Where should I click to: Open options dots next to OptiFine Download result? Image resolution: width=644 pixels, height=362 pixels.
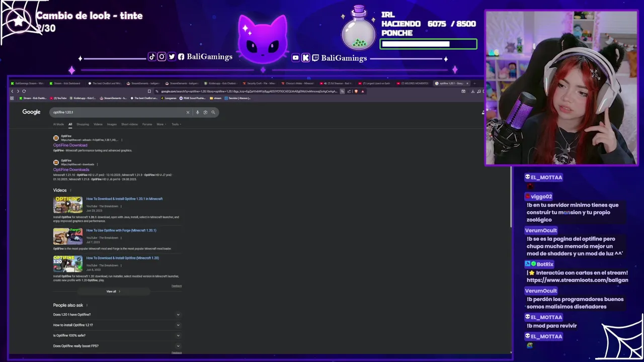click(122, 140)
